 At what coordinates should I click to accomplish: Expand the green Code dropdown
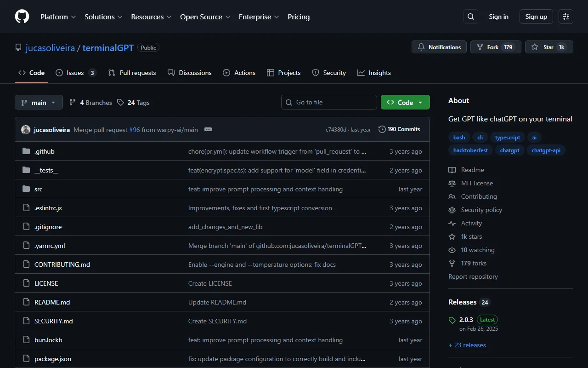405,102
